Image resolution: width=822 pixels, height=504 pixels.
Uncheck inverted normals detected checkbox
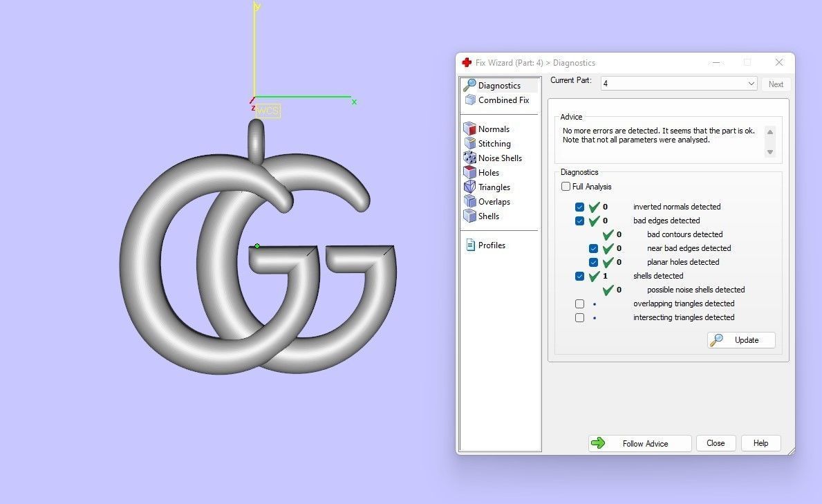pos(579,207)
